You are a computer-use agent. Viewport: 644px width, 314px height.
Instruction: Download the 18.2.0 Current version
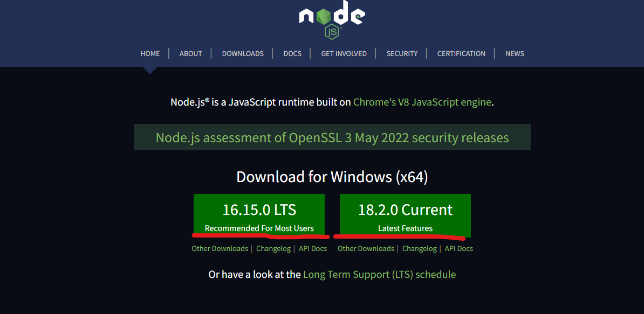coord(405,215)
